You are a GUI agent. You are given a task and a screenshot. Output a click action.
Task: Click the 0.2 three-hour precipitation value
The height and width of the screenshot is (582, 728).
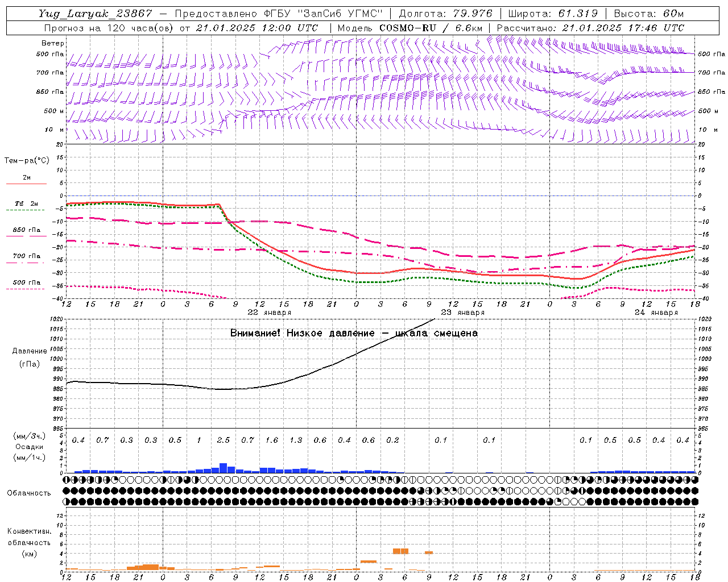392,440
